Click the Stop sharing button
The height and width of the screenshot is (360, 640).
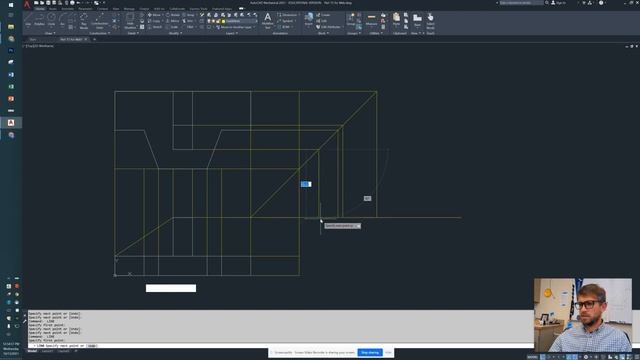coord(370,352)
